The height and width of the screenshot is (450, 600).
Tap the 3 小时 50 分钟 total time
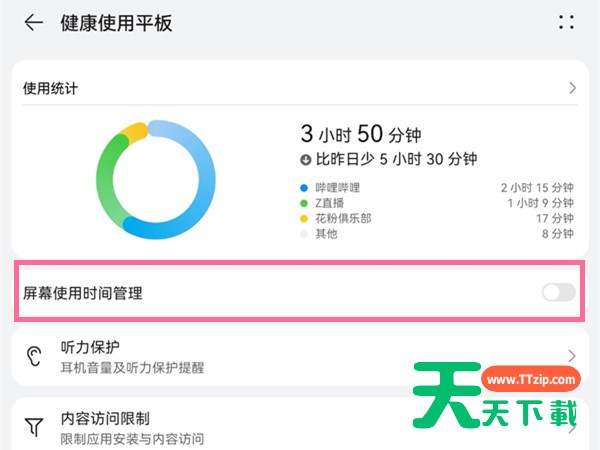pos(361,134)
